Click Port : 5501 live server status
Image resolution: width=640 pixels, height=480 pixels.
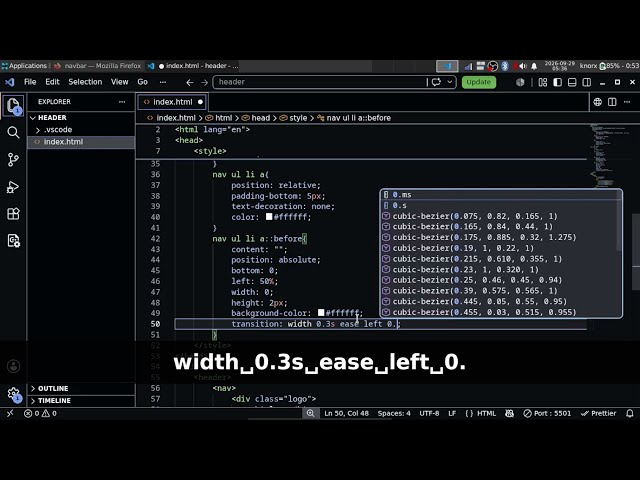(x=547, y=413)
